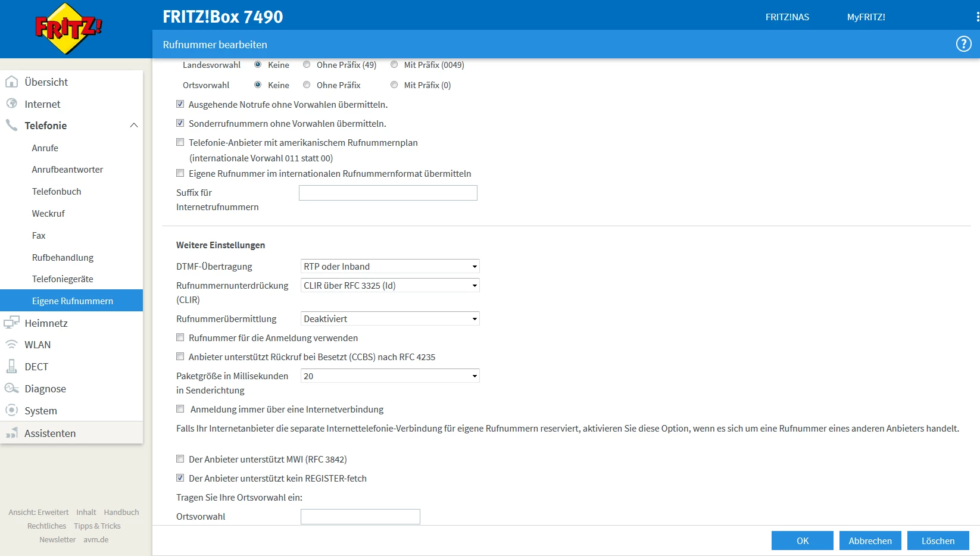The image size is (980, 556).
Task: Click the OK button
Action: click(803, 541)
